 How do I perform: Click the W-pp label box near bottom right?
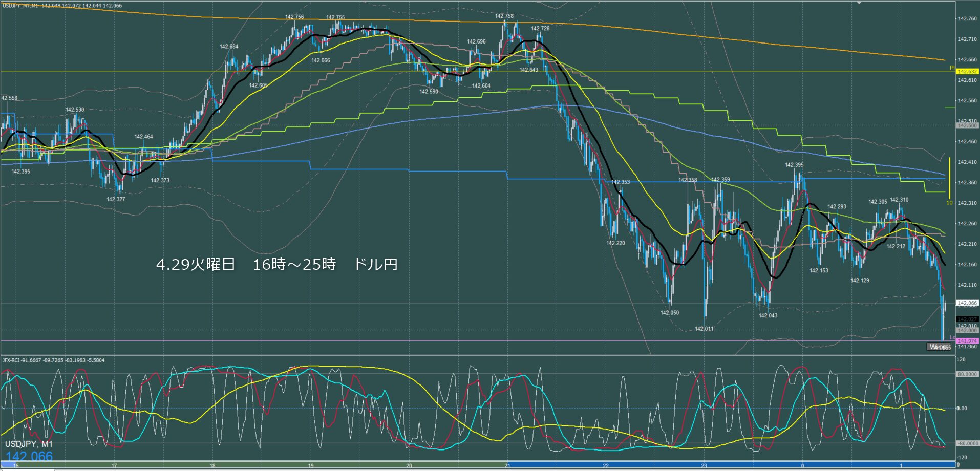tap(939, 347)
